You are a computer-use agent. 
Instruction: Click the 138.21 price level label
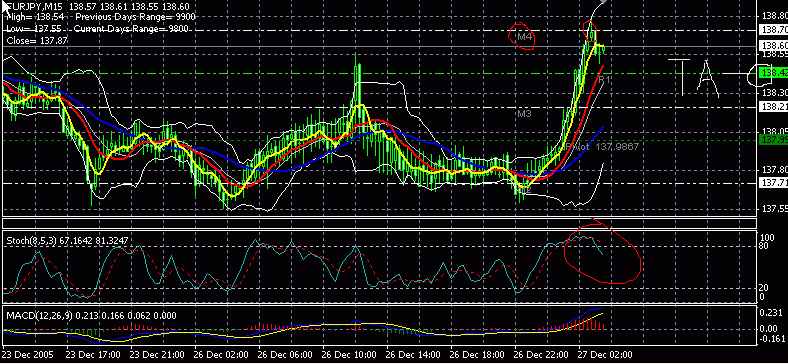[773, 107]
